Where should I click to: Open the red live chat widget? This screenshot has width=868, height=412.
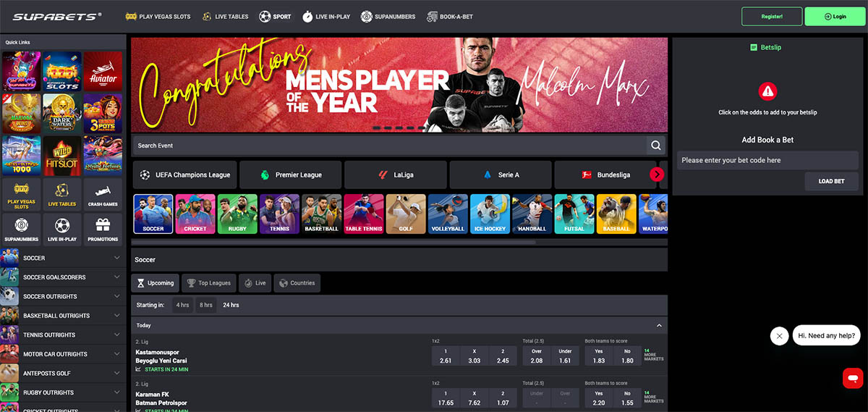click(x=853, y=378)
